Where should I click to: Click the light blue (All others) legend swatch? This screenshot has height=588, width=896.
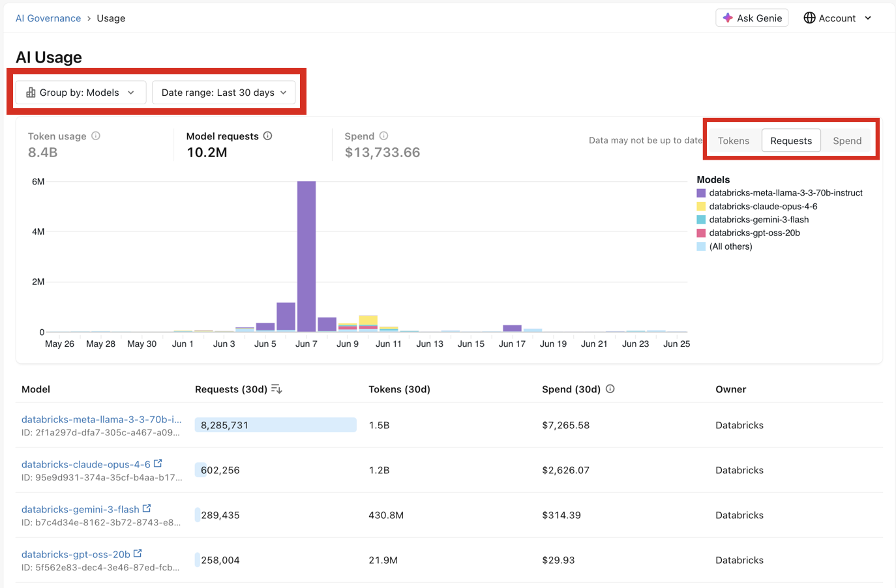(x=701, y=246)
